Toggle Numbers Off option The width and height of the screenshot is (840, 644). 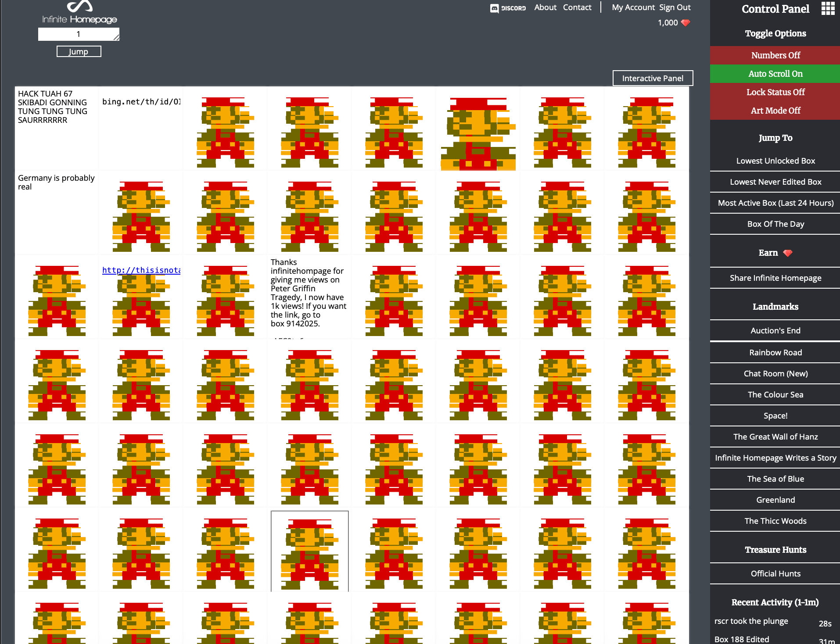pos(775,55)
